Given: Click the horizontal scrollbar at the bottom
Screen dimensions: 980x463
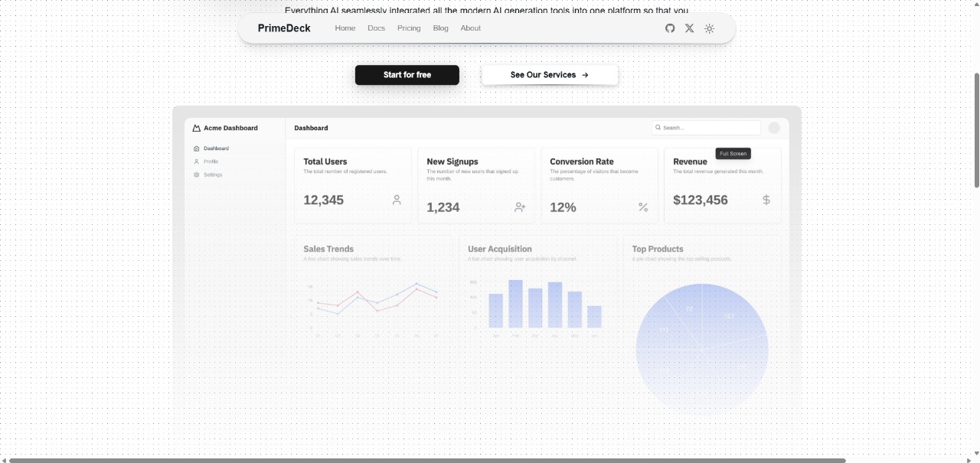Looking at the screenshot, I should point(427,460).
